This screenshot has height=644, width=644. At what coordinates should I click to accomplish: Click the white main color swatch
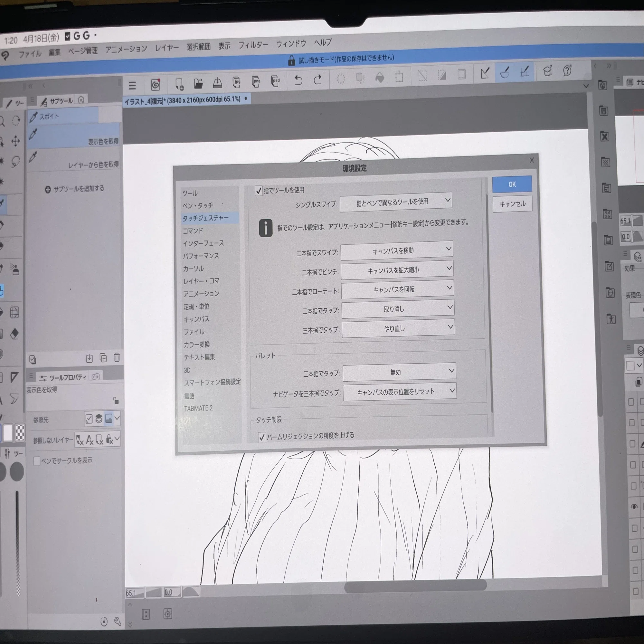coord(8,433)
